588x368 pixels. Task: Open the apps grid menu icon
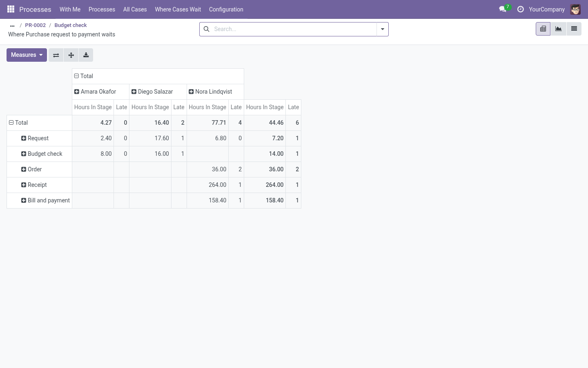(11, 9)
